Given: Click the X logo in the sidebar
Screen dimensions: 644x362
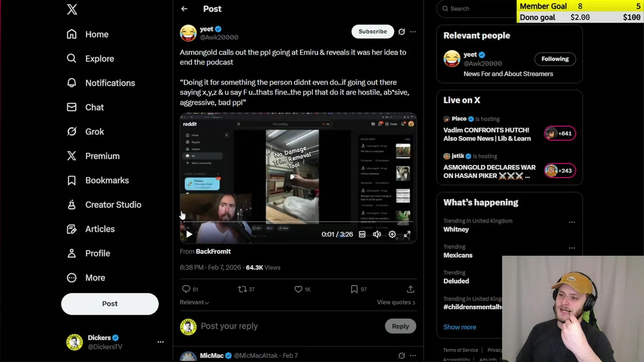Looking at the screenshot, I should 72,9.
